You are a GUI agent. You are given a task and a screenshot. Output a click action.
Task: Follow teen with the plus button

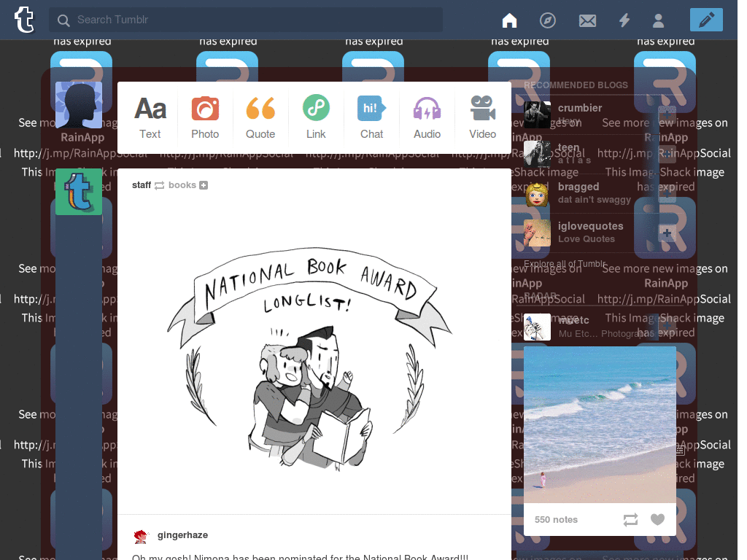[x=667, y=154]
